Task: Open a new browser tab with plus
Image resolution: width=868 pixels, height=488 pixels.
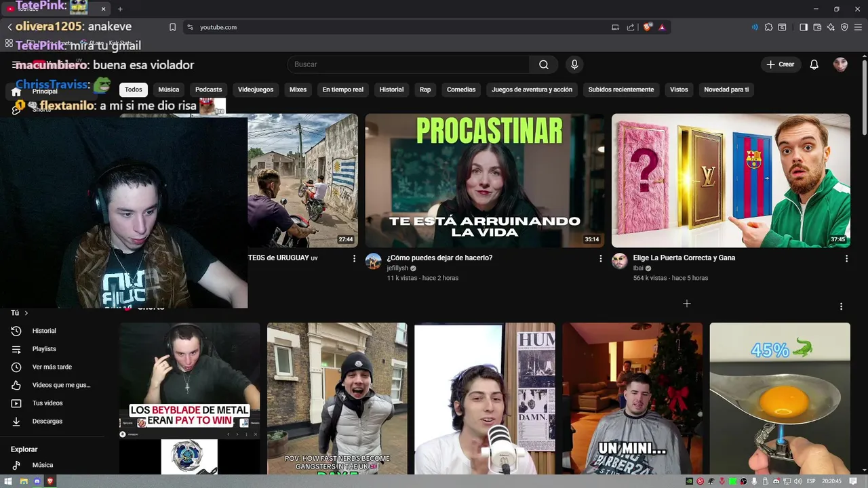Action: pyautogui.click(x=120, y=9)
